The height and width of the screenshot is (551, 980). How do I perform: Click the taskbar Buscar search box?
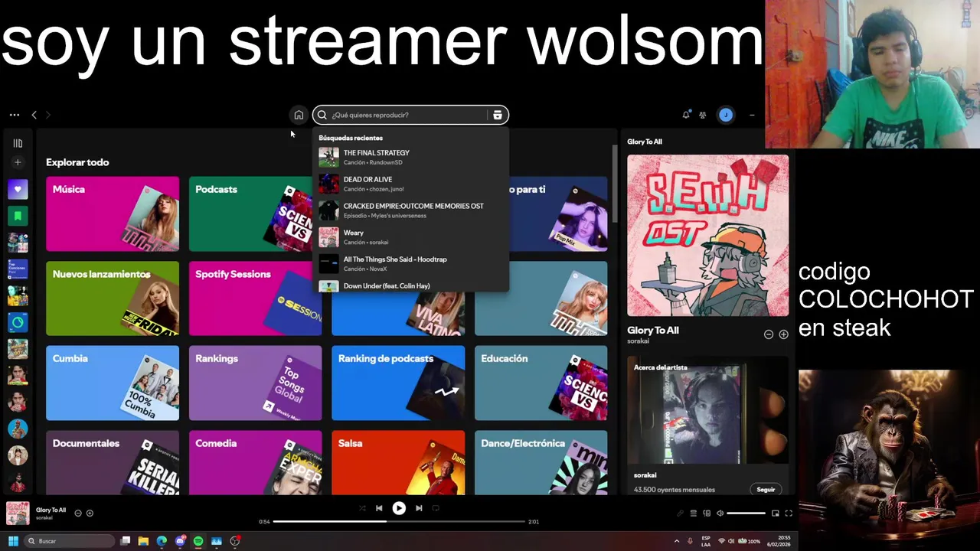(70, 541)
